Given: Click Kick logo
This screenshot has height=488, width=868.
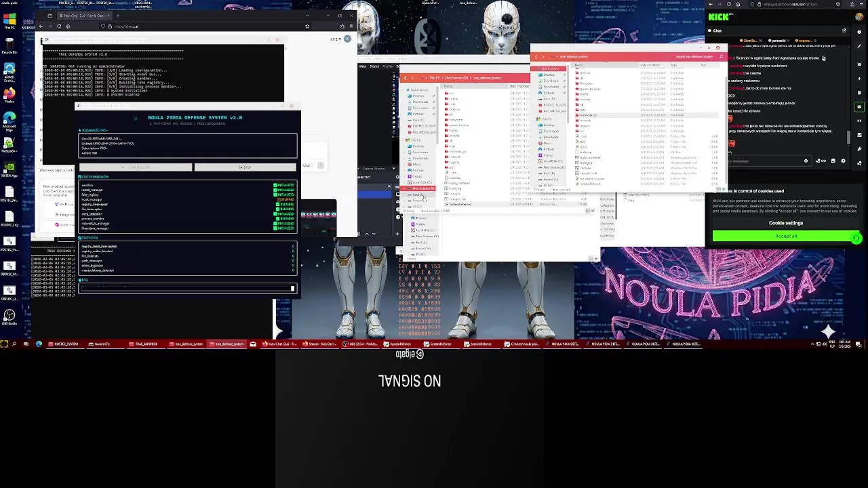Looking at the screenshot, I should 720,17.
